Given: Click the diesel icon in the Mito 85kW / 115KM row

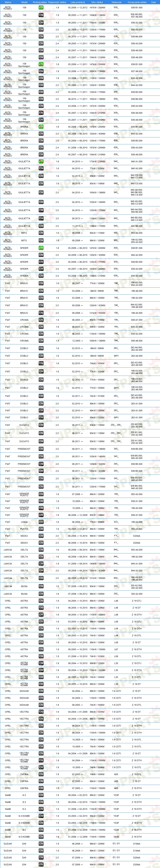Looking at the screenshot, I should point(41,233).
